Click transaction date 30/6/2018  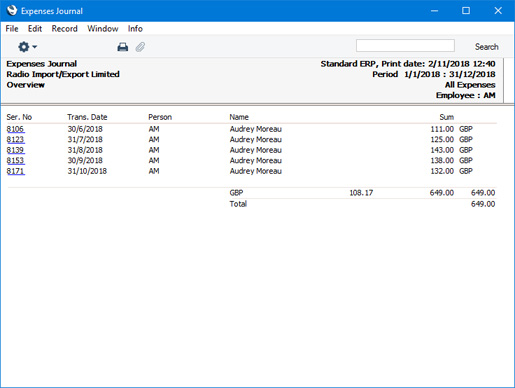click(x=85, y=129)
